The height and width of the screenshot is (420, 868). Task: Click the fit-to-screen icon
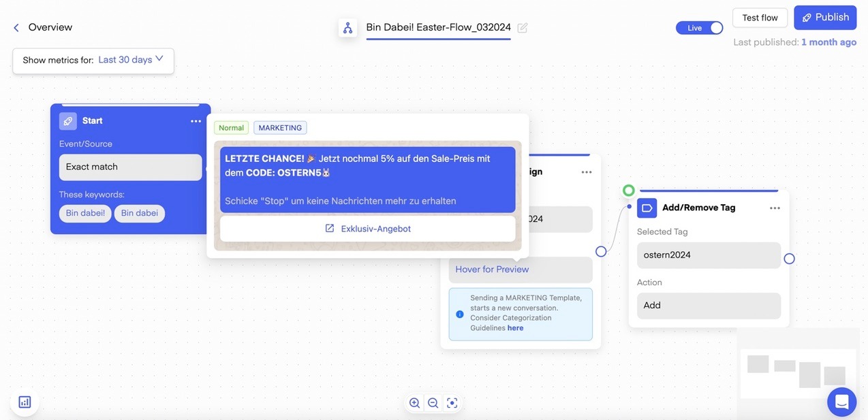[x=452, y=403]
